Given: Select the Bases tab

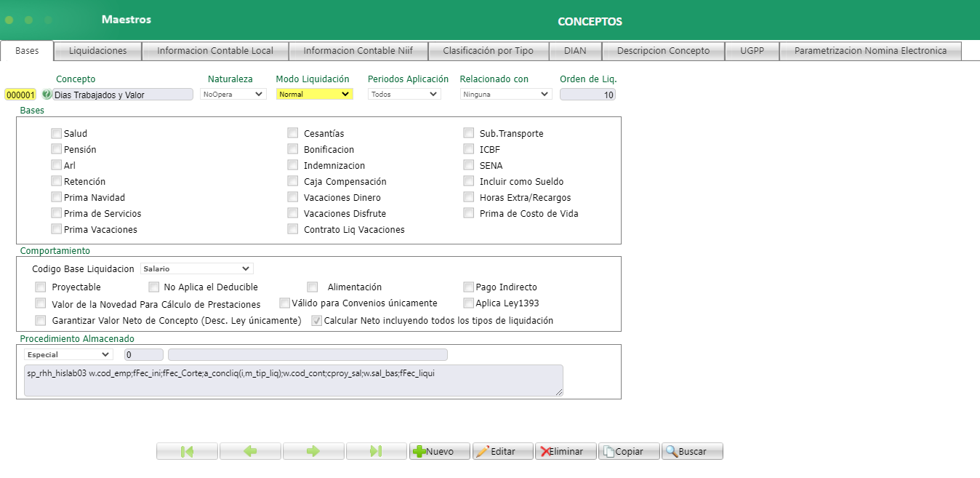Looking at the screenshot, I should click(27, 51).
